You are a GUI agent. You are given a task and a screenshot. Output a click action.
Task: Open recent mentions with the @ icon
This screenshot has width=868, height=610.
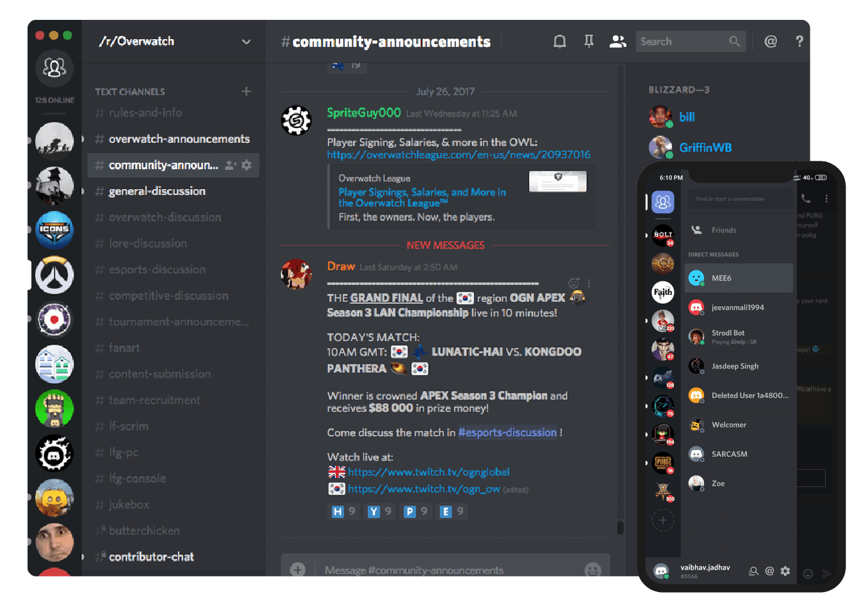771,41
